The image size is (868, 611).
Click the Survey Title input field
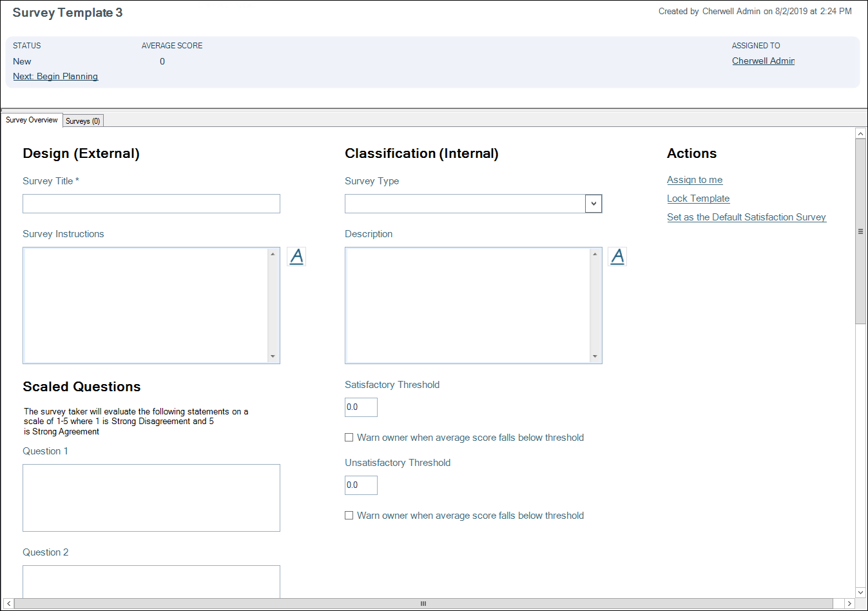(x=151, y=203)
